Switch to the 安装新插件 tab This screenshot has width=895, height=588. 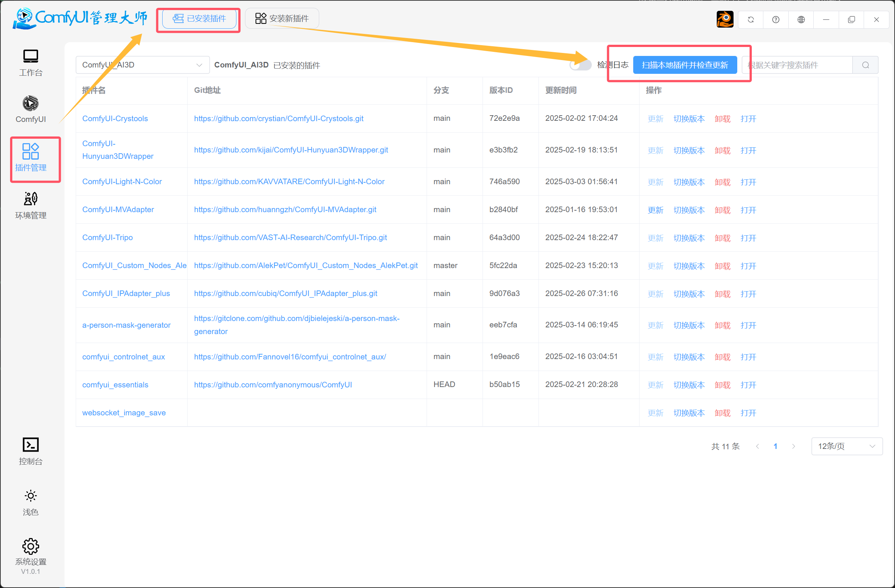(282, 18)
